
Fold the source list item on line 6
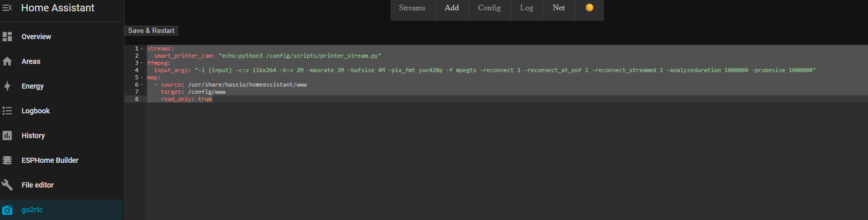point(142,84)
